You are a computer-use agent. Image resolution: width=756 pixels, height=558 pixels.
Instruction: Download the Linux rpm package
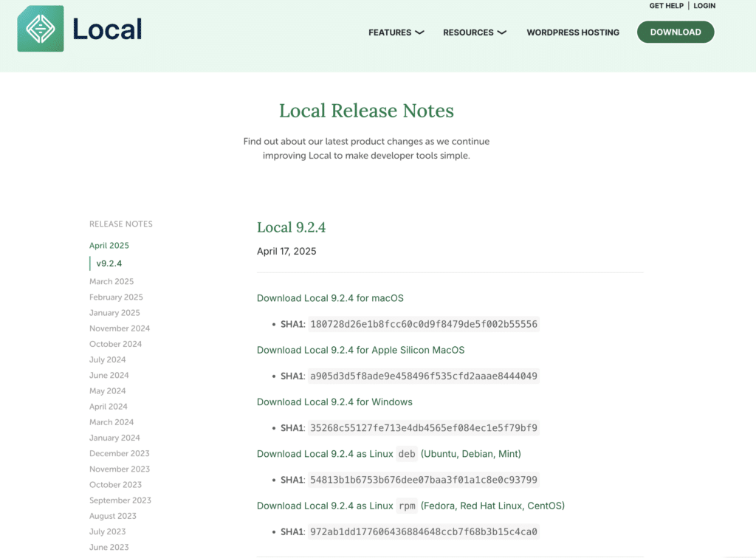[x=410, y=506]
